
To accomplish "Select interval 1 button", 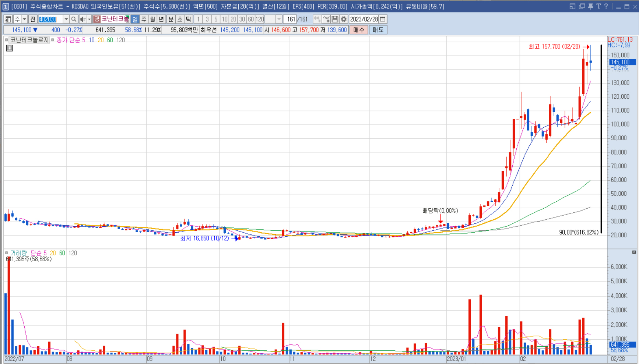I will pos(198,19).
